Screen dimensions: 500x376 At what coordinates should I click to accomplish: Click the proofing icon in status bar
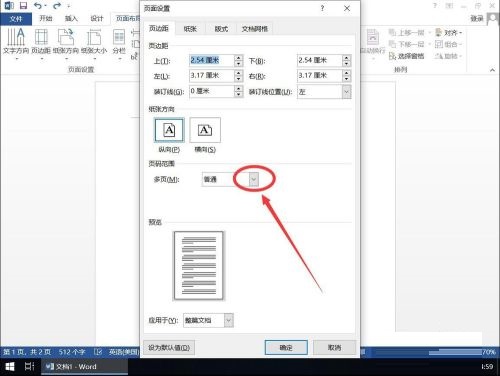pos(98,352)
